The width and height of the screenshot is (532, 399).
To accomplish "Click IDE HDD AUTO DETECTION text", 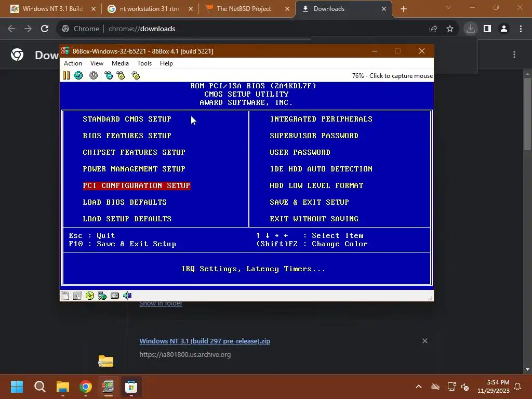I will (321, 169).
